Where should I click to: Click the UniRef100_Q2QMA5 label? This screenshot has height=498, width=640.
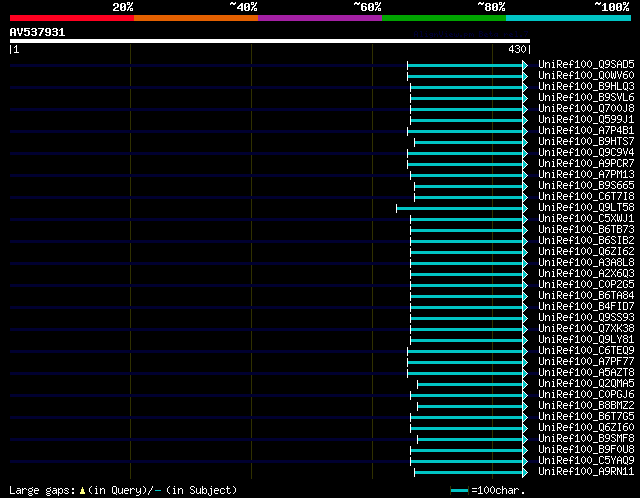pyautogui.click(x=586, y=384)
